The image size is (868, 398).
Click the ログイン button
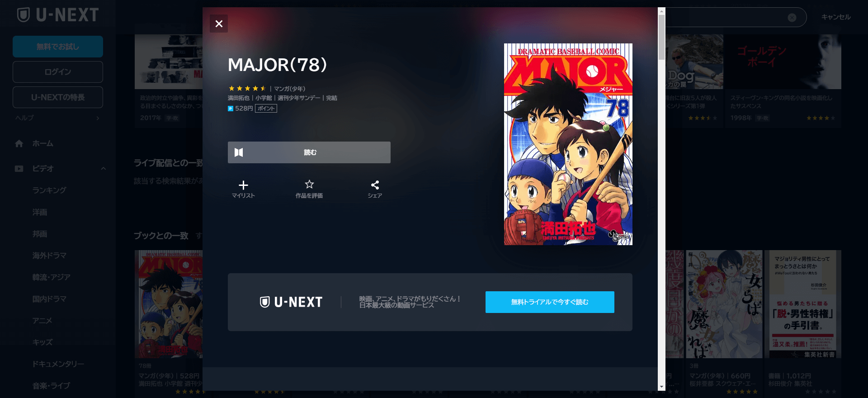(x=58, y=72)
